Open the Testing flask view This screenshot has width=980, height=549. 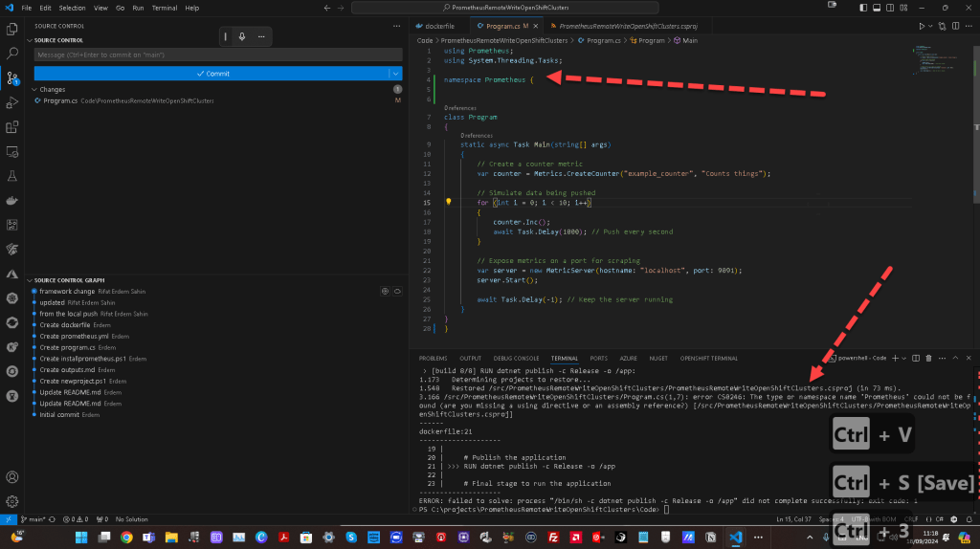pyautogui.click(x=11, y=176)
